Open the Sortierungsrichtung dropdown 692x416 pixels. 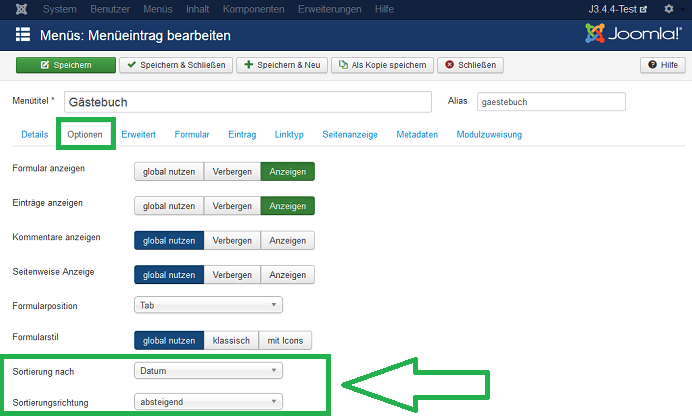pyautogui.click(x=208, y=403)
